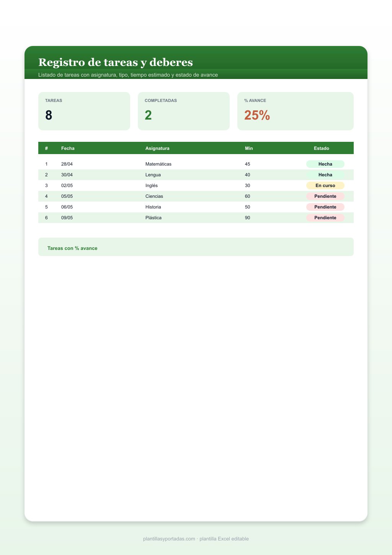Select the 40 minutes cell
The height and width of the screenshot is (555, 392).
pos(248,175)
